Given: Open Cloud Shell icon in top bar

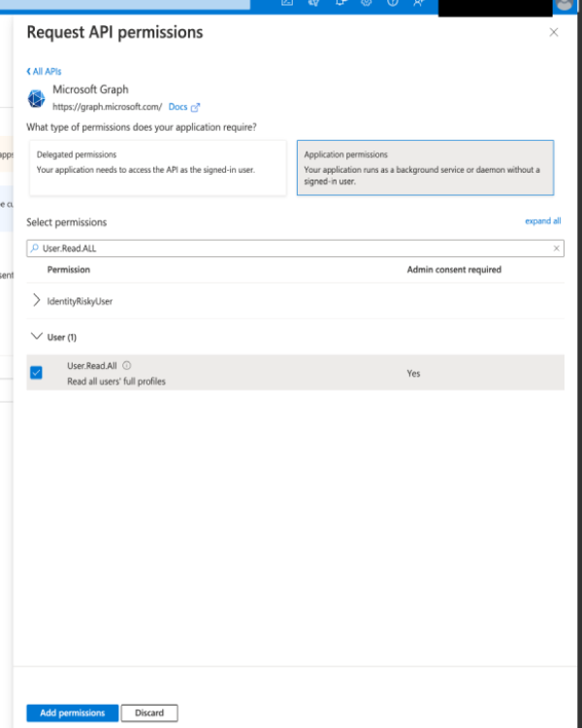Looking at the screenshot, I should 287,2.
